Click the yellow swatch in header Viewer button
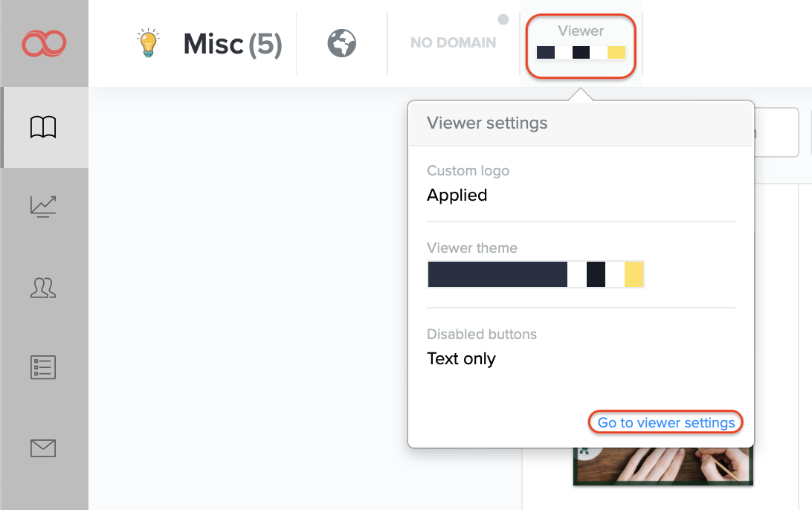This screenshot has height=510, width=812. point(616,52)
